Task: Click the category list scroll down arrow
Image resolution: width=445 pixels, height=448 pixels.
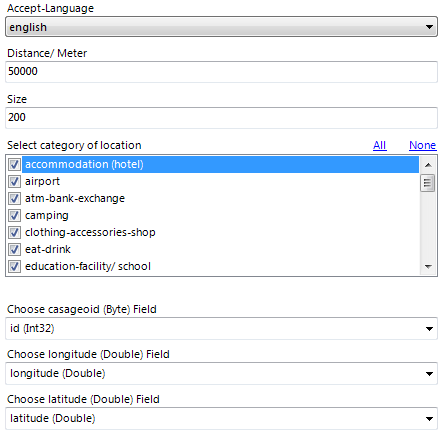Action: coord(428,266)
